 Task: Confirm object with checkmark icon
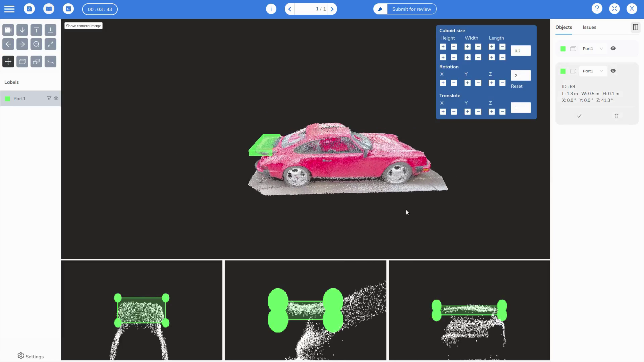click(579, 116)
